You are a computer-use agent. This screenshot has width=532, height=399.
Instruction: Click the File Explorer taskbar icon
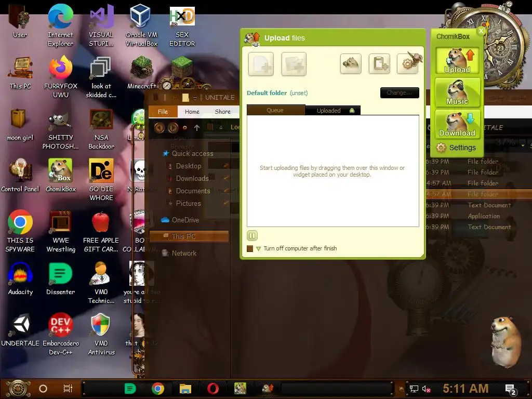pos(185,389)
